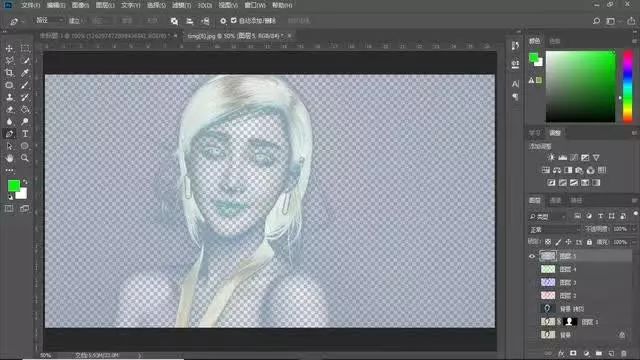Viewport: 640px width, 360px height.
Task: Open path alignment options
Action: click(189, 21)
